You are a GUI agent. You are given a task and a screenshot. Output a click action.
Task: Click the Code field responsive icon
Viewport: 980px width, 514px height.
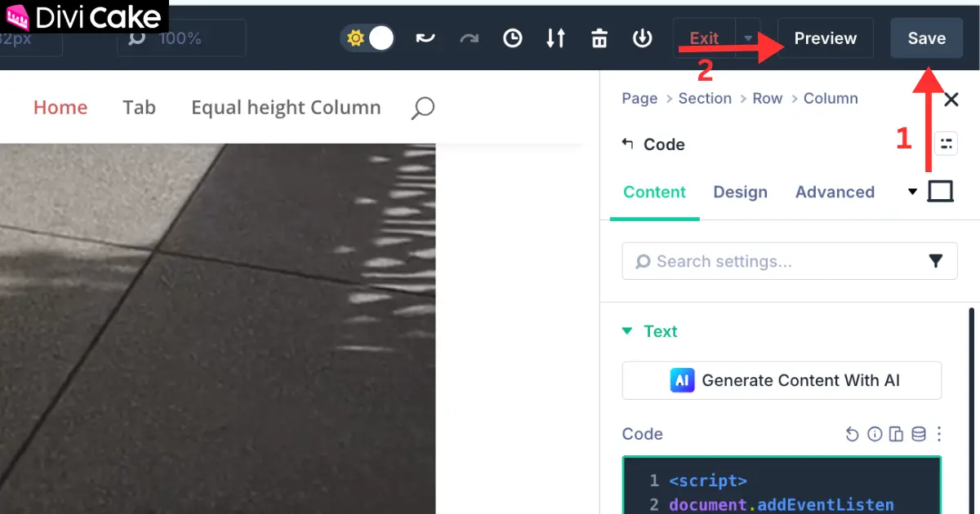point(896,434)
